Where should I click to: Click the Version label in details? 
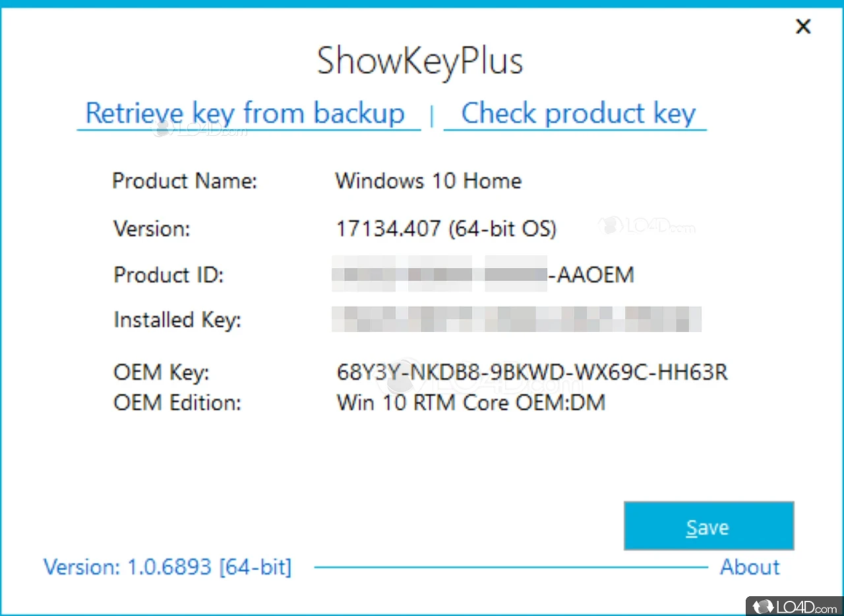pos(152,228)
